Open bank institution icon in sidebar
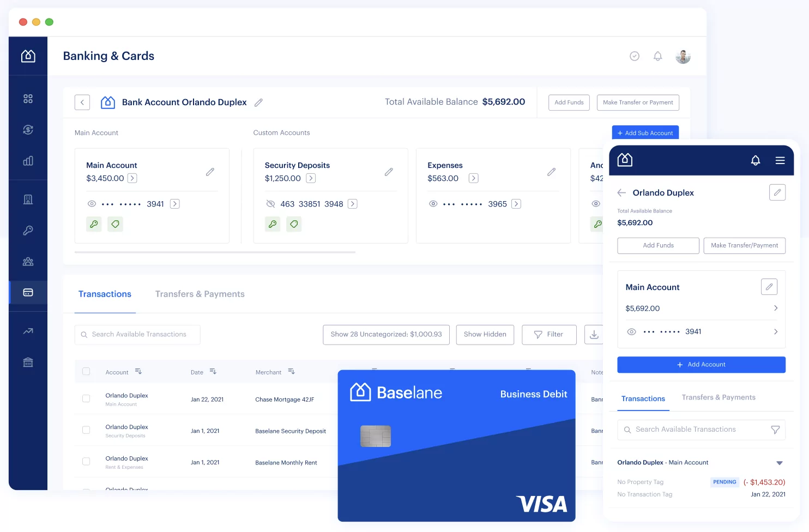 28,362
